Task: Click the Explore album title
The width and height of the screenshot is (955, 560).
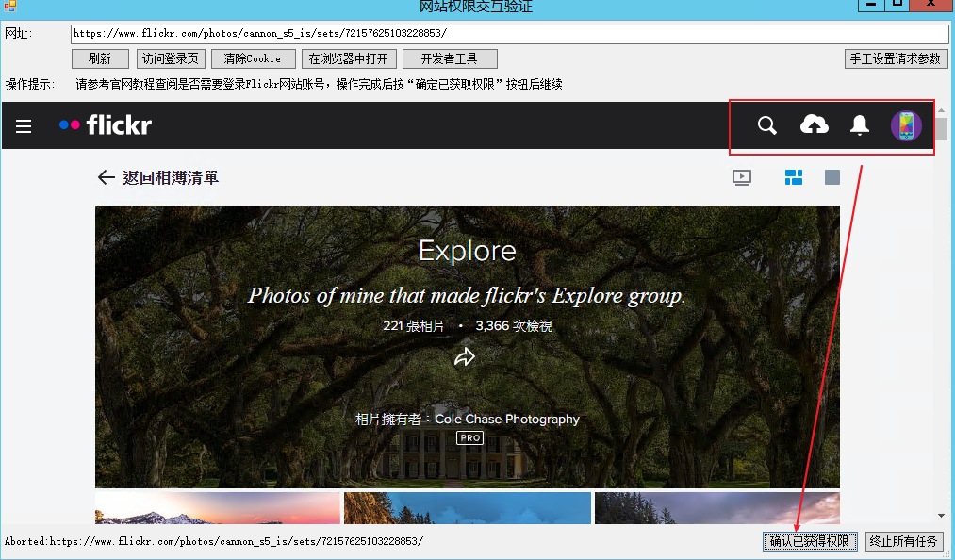Action: (468, 251)
